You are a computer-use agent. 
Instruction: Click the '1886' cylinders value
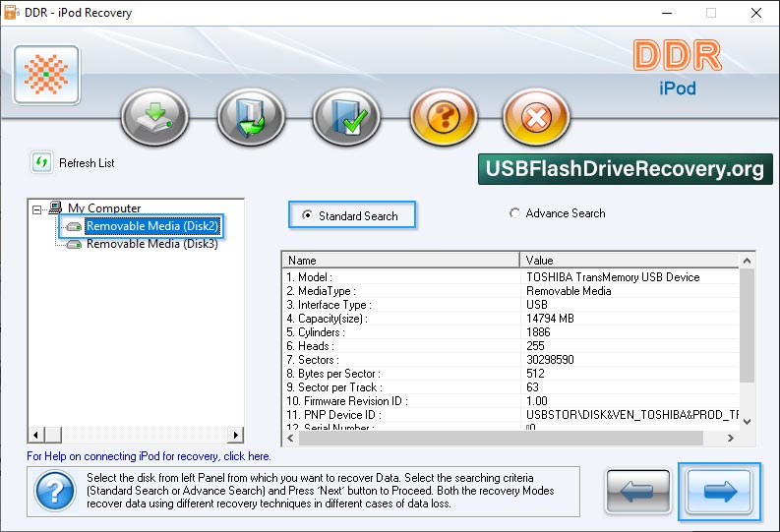tap(538, 332)
